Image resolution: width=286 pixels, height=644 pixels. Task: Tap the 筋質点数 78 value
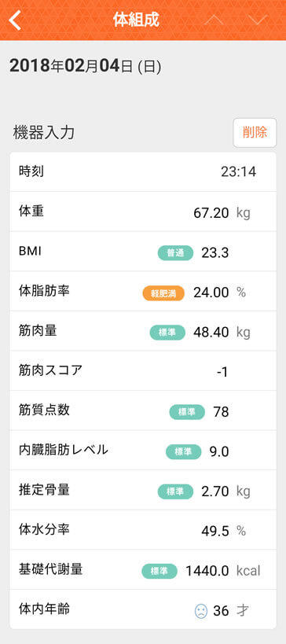point(221,412)
